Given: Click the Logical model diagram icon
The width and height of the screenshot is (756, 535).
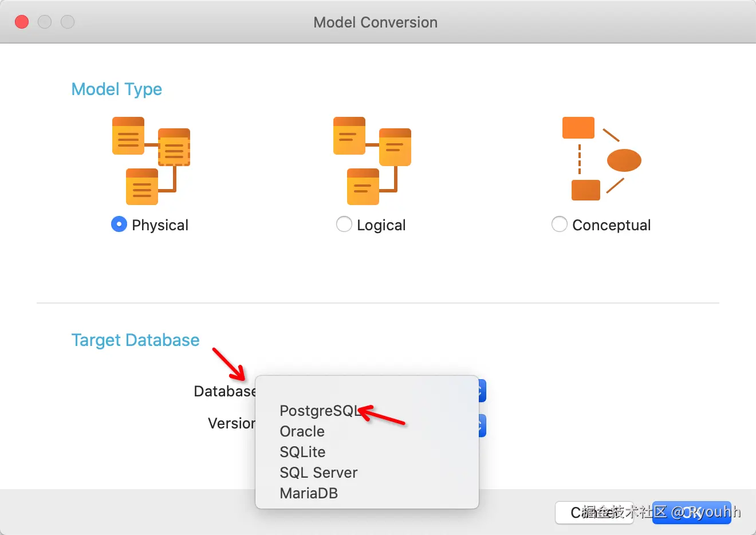Looking at the screenshot, I should tap(372, 161).
